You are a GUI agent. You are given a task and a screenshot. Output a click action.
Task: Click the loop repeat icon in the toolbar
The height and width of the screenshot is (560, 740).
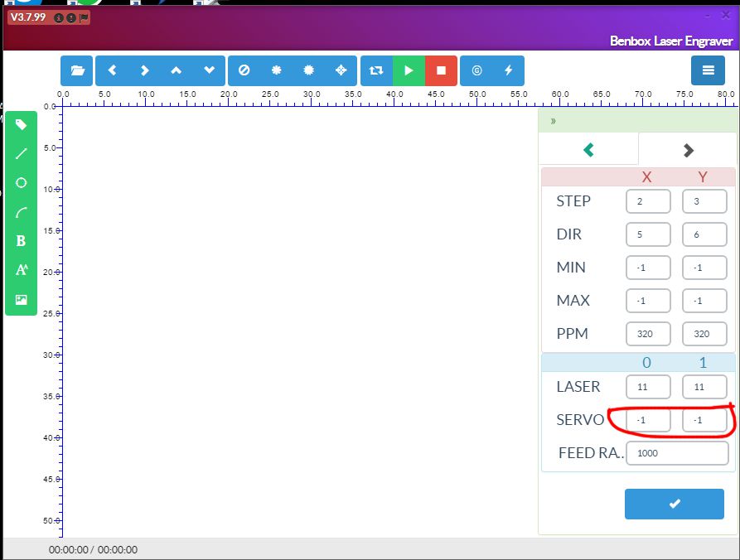(376, 70)
